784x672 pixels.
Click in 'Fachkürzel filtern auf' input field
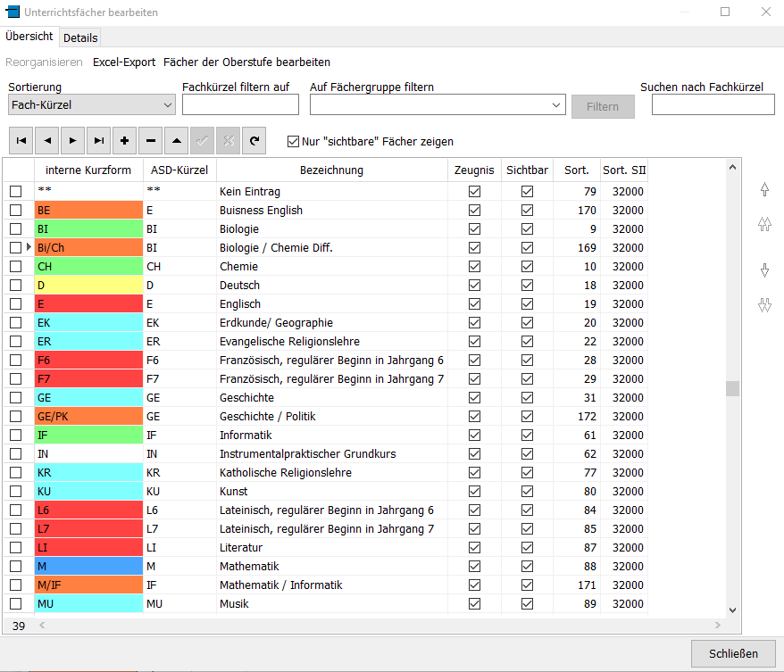click(x=240, y=105)
